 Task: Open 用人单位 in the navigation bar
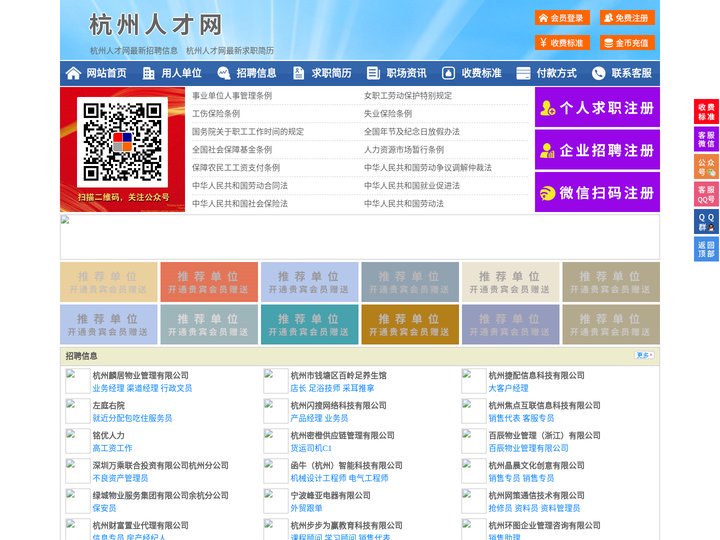coord(181,73)
